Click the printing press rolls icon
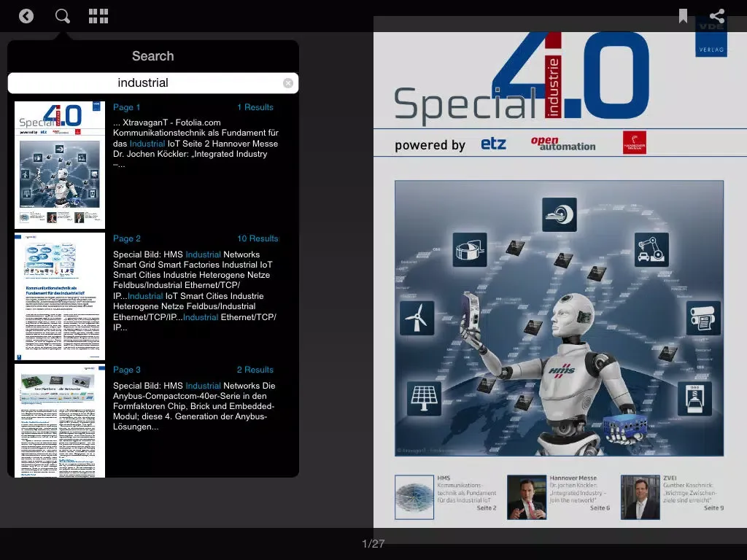Image resolution: width=747 pixels, height=560 pixels. click(x=703, y=318)
